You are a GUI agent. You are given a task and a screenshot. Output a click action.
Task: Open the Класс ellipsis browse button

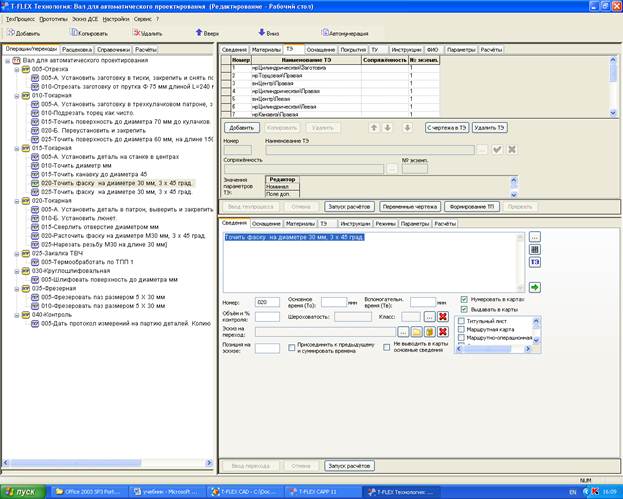(x=430, y=317)
